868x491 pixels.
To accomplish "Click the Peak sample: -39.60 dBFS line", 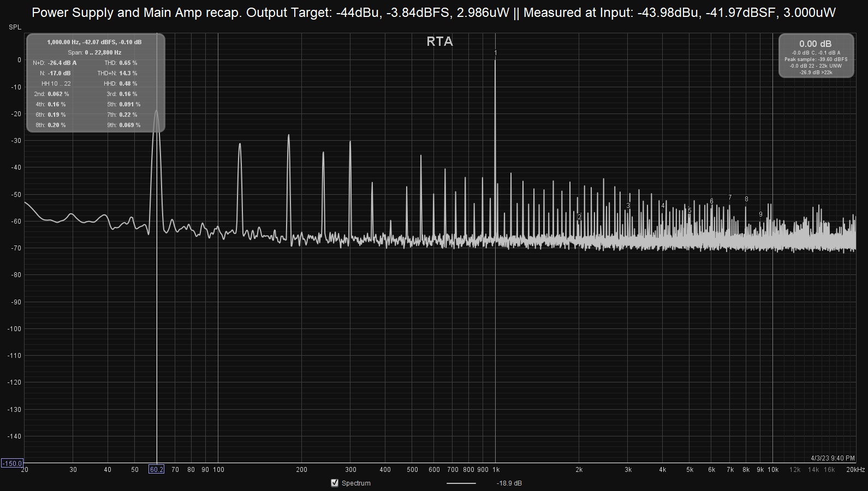I will point(816,59).
